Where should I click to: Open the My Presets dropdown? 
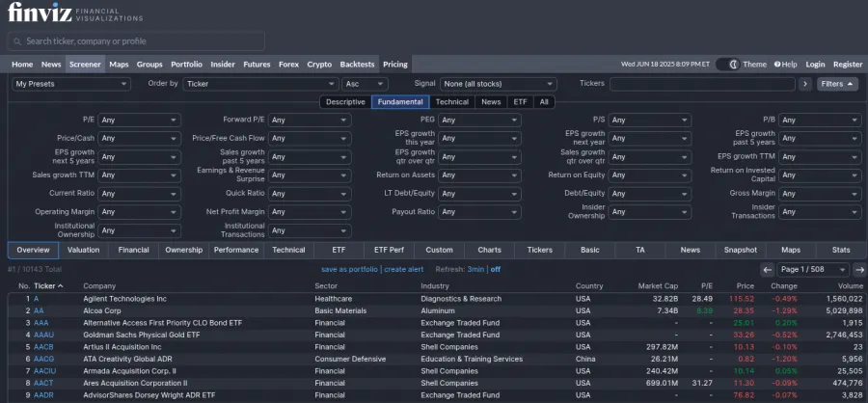(70, 84)
